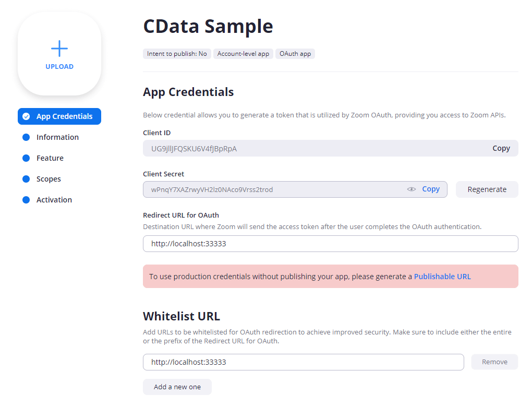Click the blue dot beside Scopes
This screenshot has width=532, height=407.
pyautogui.click(x=26, y=179)
